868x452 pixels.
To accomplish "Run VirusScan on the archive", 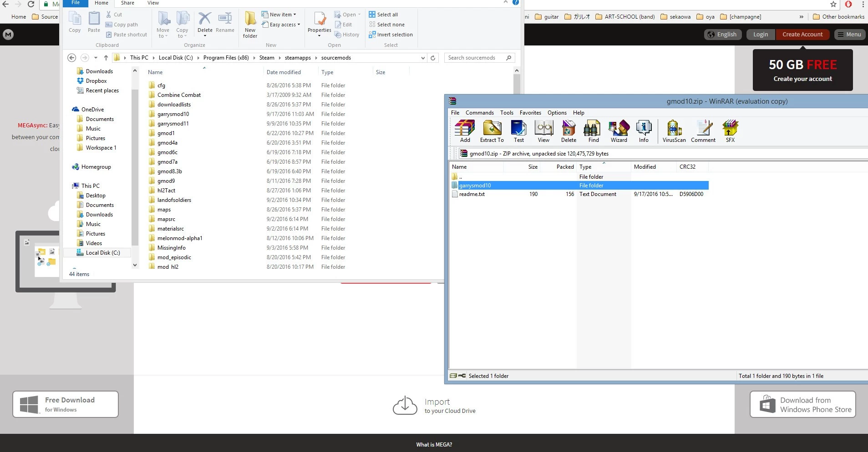I will [674, 131].
